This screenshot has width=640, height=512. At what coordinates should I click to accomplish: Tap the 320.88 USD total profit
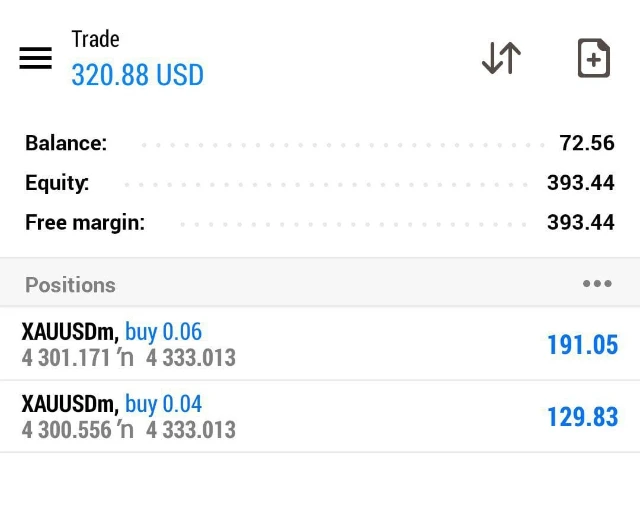click(137, 75)
